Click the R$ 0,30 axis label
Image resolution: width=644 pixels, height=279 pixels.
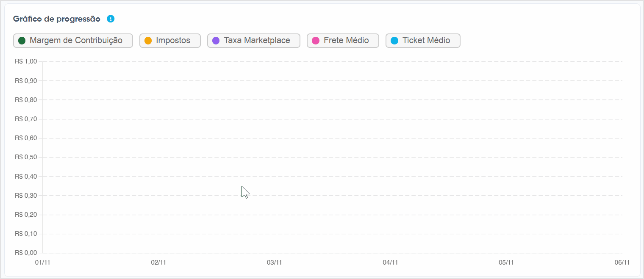[26, 196]
